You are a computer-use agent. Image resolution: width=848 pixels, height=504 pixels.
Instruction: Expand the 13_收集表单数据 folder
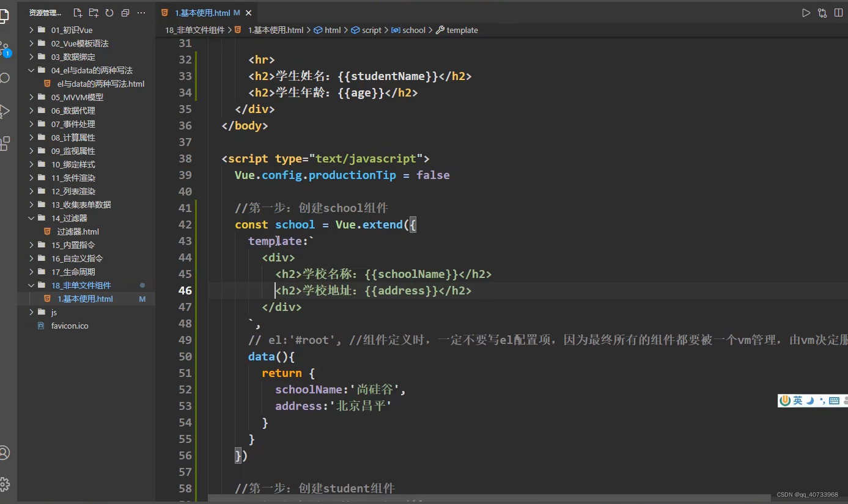click(x=86, y=205)
